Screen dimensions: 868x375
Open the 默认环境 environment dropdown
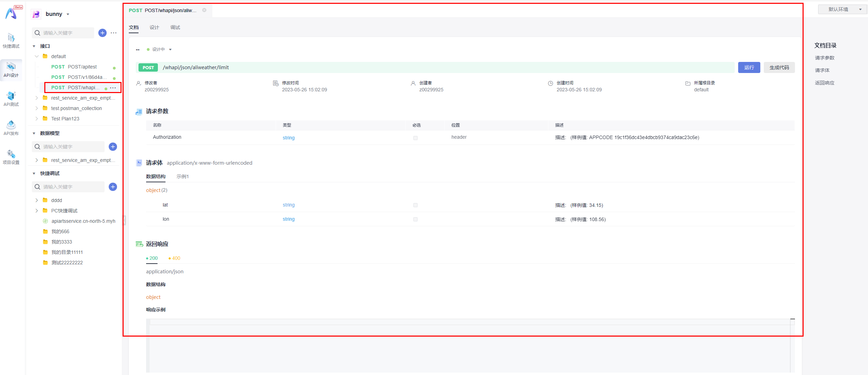click(x=842, y=9)
